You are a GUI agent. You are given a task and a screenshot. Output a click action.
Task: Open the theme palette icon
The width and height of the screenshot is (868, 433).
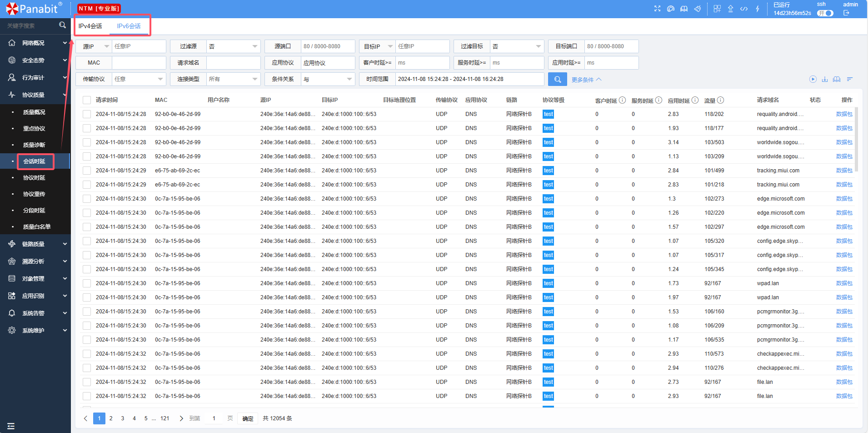tap(670, 9)
